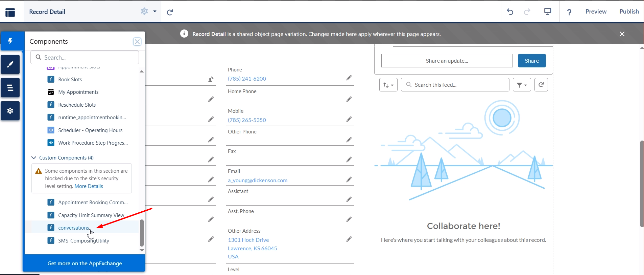Select the SMS_ComposingUtility component
The width and height of the screenshot is (644, 275).
[x=84, y=241]
